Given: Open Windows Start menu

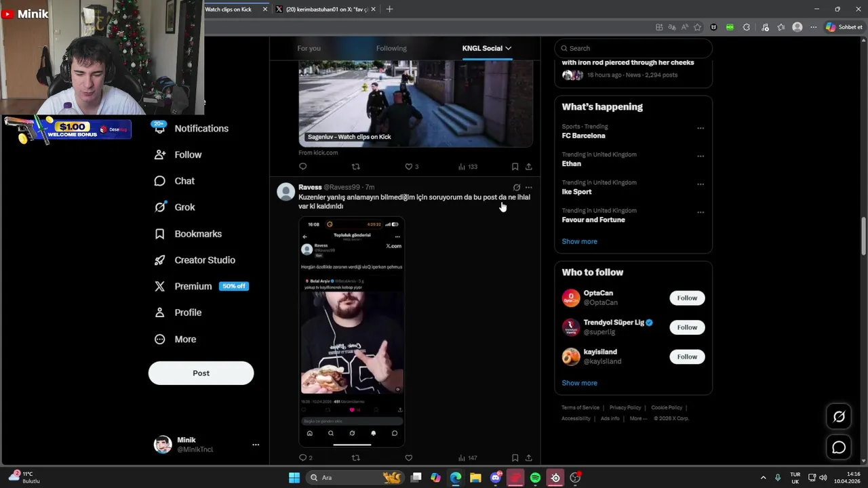Looking at the screenshot, I should (294, 478).
